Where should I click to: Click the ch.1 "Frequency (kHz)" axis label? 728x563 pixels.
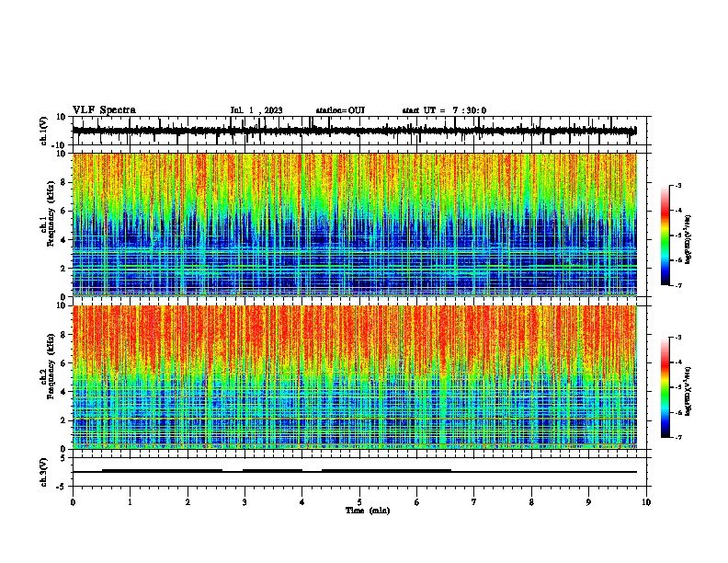click(51, 213)
